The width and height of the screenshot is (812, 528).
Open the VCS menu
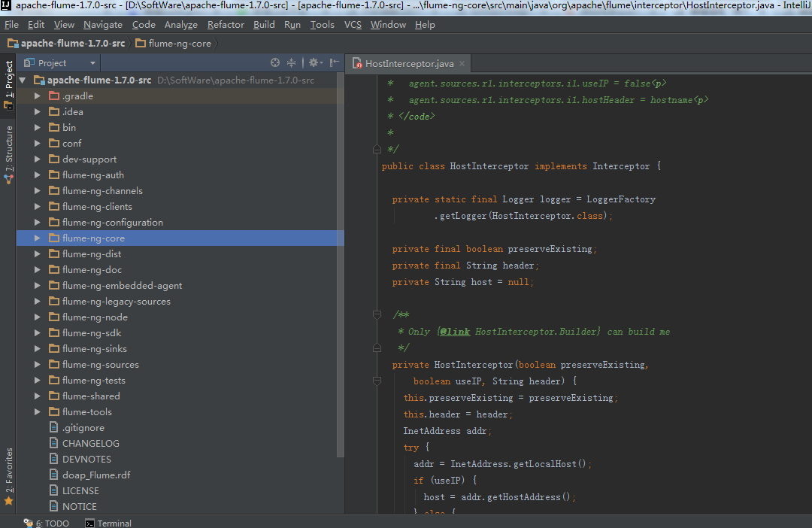click(353, 24)
